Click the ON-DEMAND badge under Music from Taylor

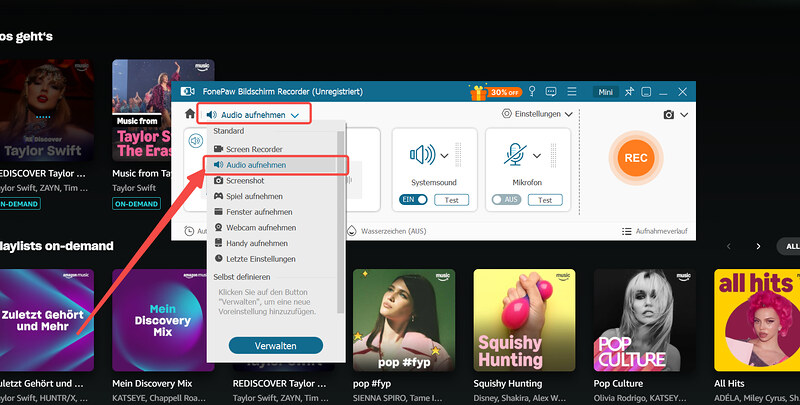tap(136, 204)
